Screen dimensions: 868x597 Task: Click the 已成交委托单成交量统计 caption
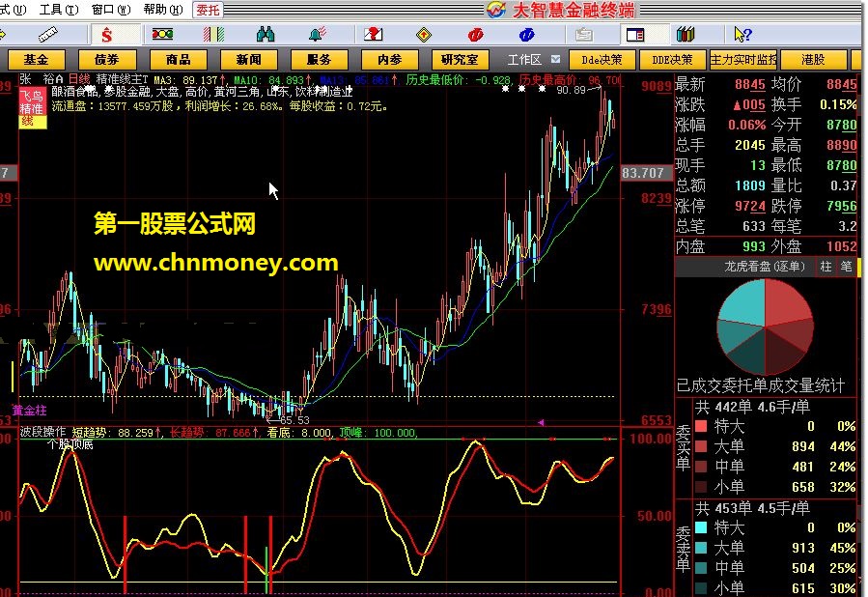click(761, 385)
